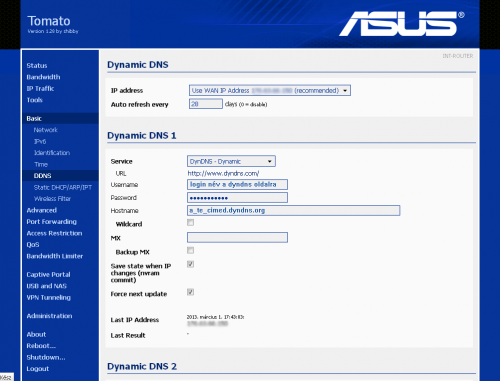Viewport: 500px width, 381px height.
Task: Select the DDNS sidebar entry
Action: pos(42,176)
